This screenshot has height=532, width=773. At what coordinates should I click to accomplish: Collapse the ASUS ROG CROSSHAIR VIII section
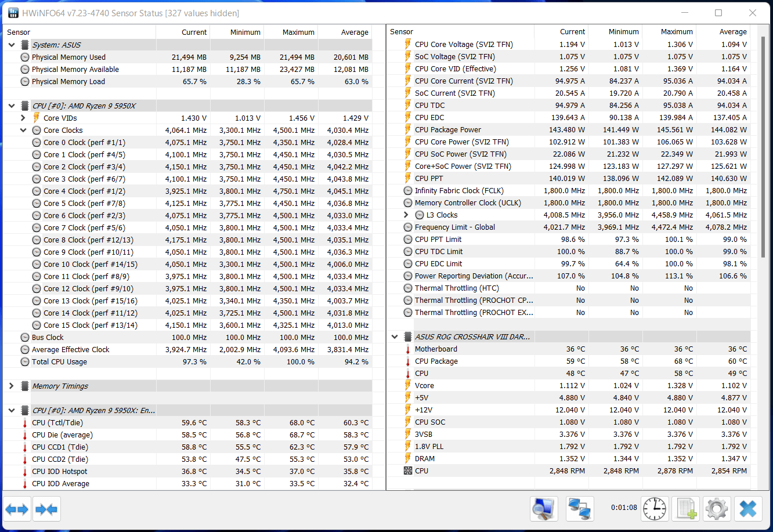(395, 336)
